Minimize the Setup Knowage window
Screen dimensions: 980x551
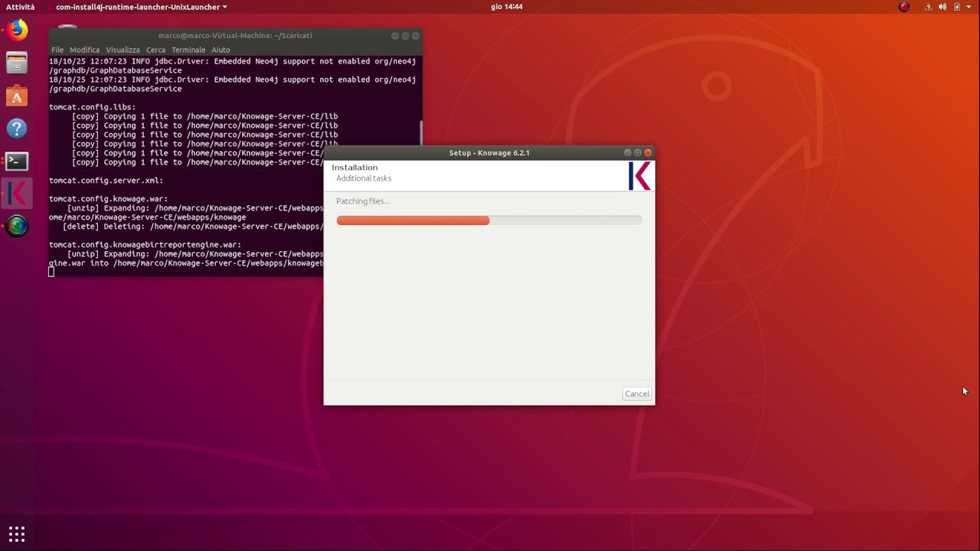point(627,153)
